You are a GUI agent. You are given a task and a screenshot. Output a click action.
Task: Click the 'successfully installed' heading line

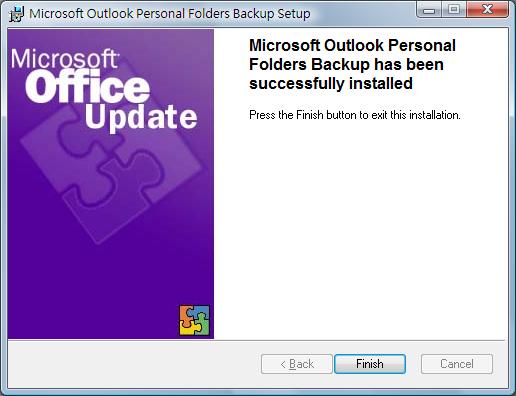pyautogui.click(x=331, y=83)
